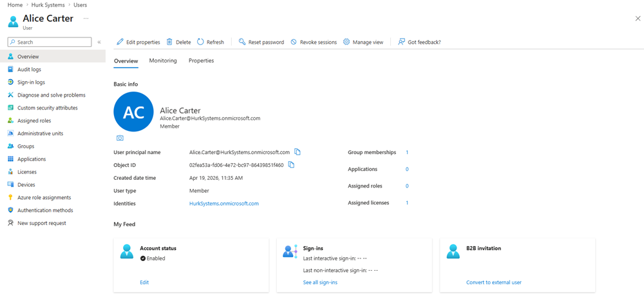
Task: Click the Enabled account status text
Action: point(156,258)
